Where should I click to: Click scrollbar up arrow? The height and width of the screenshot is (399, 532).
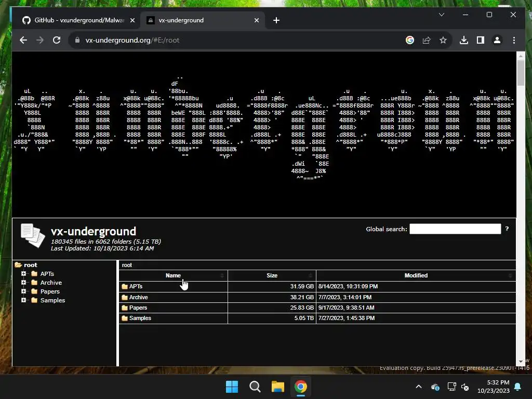coord(521,55)
